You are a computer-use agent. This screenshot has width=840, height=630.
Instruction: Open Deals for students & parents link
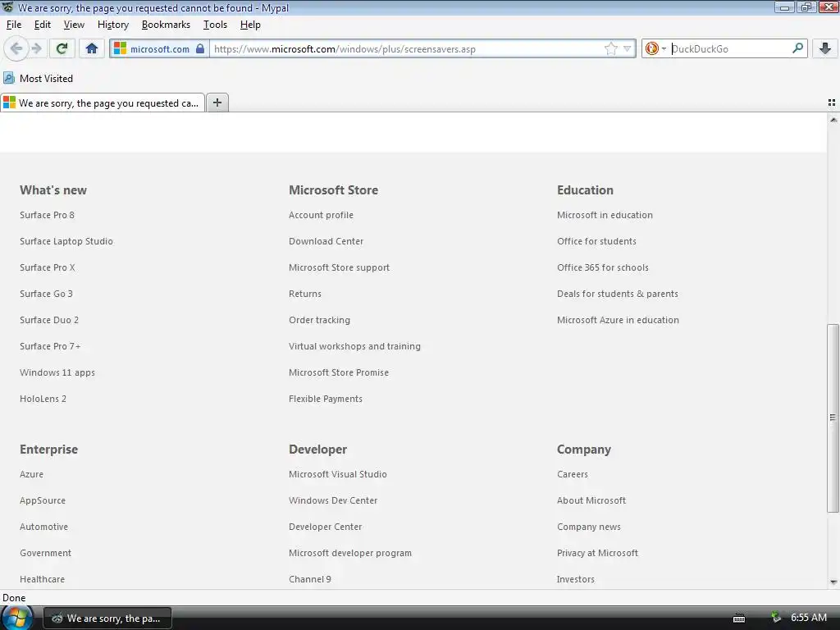coord(617,294)
